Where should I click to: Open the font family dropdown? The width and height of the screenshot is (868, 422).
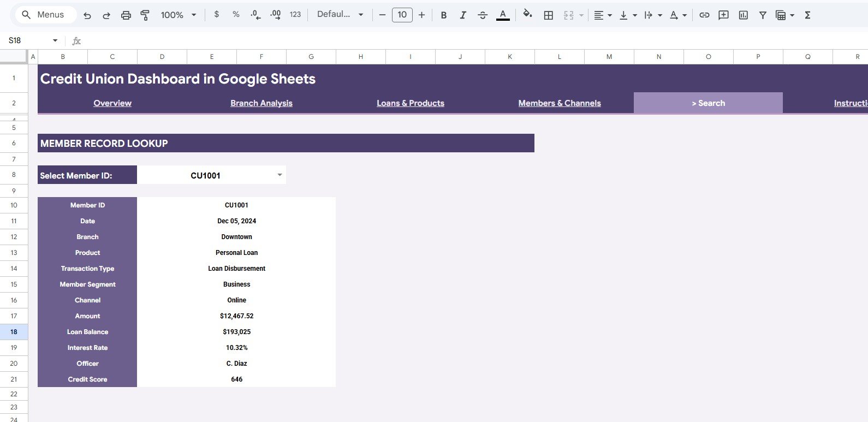click(x=340, y=15)
